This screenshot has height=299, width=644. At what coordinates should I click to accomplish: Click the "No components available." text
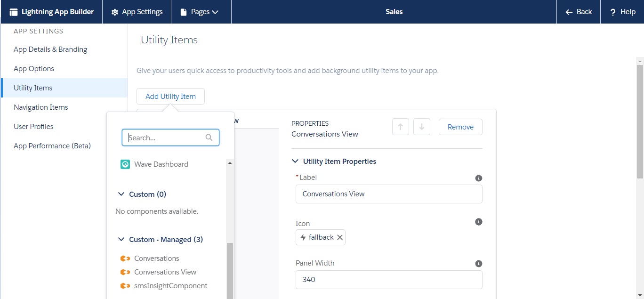pos(157,211)
